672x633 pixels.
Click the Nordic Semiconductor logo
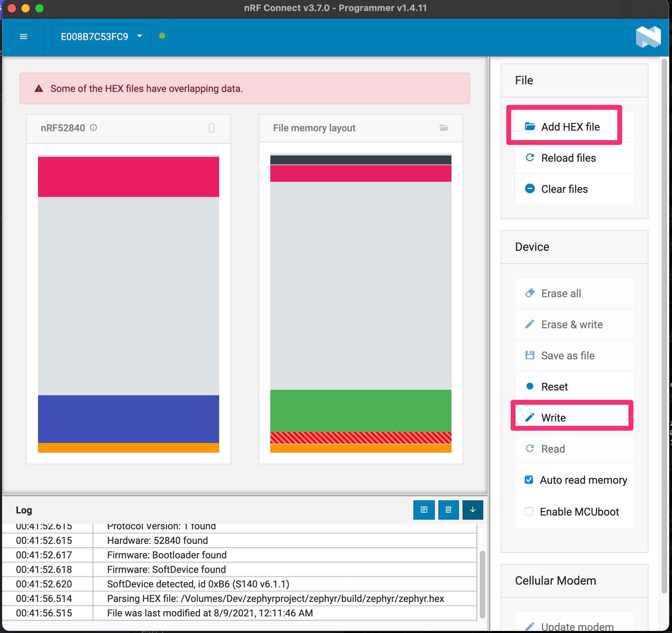click(x=648, y=37)
